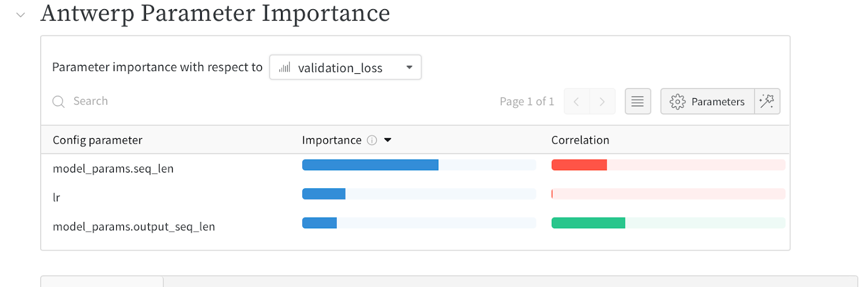
Task: Click the Correlation column header
Action: (580, 141)
